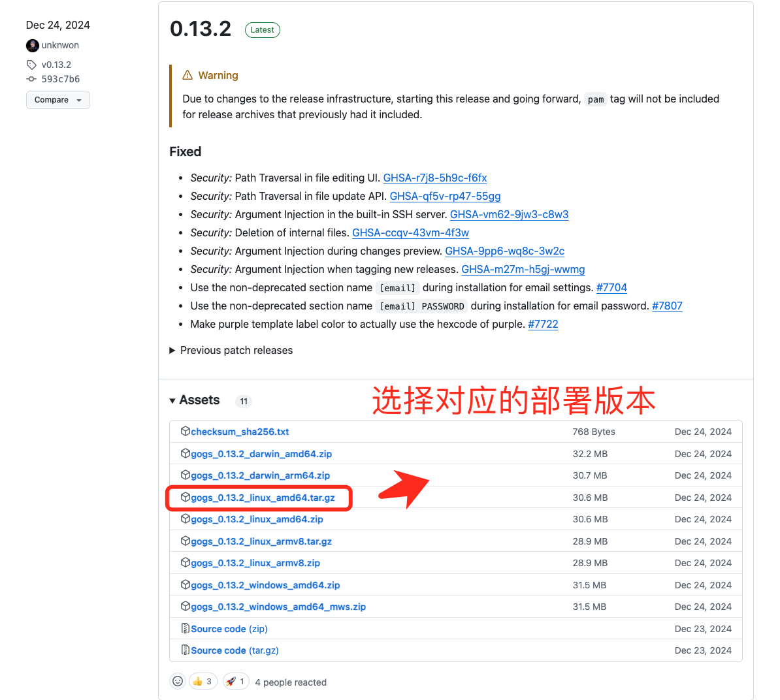Click the Warning triangle icon
Screen dimensions: 780x700
(x=187, y=75)
